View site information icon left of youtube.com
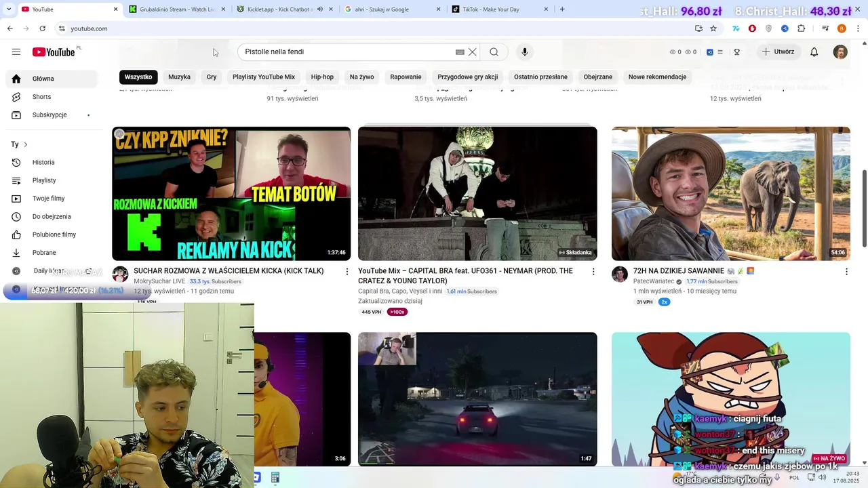868x488 pixels. 62,28
